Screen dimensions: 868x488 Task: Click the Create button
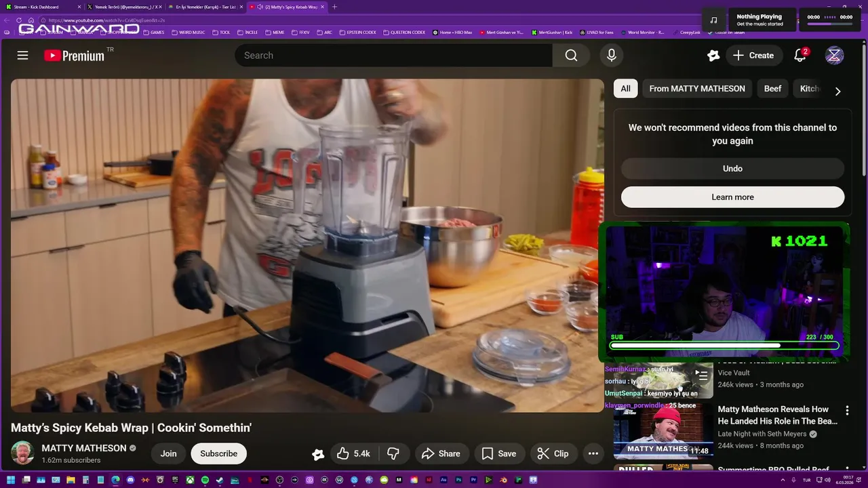pos(753,56)
